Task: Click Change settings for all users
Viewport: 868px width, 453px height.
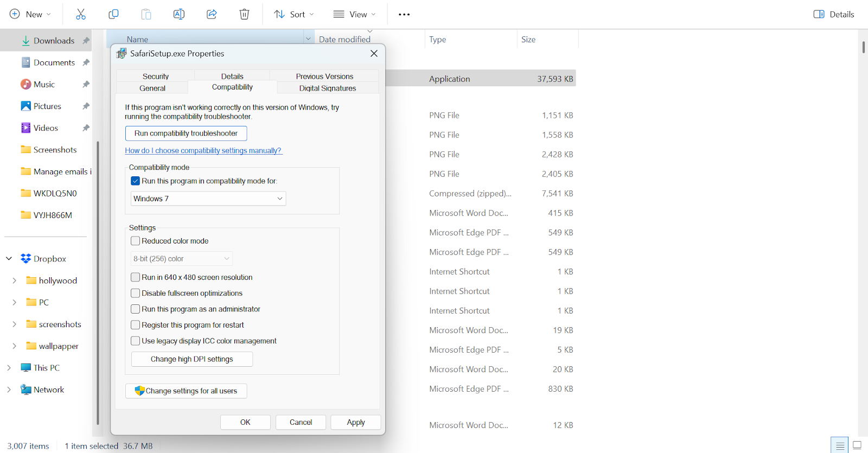Action: point(186,391)
